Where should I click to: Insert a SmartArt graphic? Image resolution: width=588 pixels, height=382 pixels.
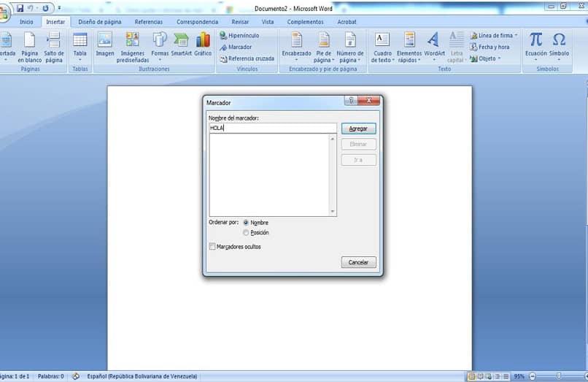pos(182,45)
